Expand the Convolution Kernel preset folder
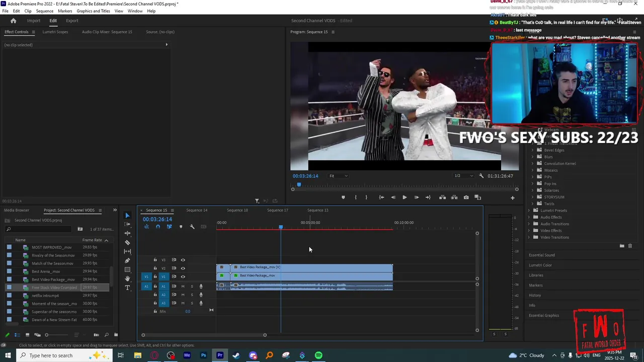 click(x=533, y=163)
